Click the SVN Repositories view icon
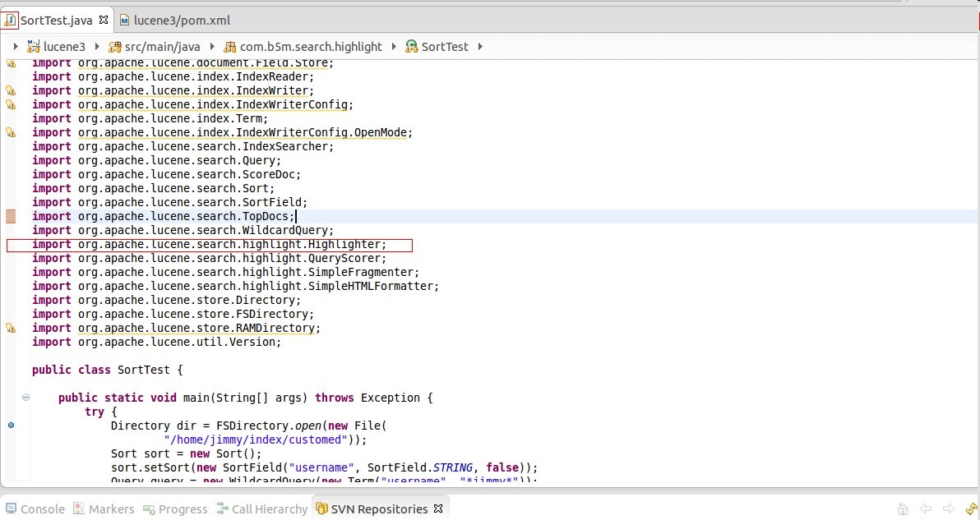 tap(322, 508)
